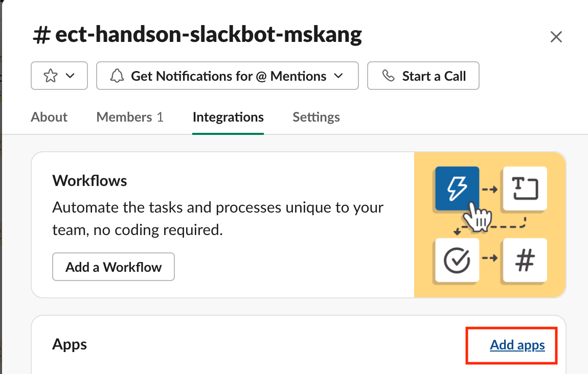588x374 pixels.
Task: Switch to the About tab
Action: click(49, 117)
